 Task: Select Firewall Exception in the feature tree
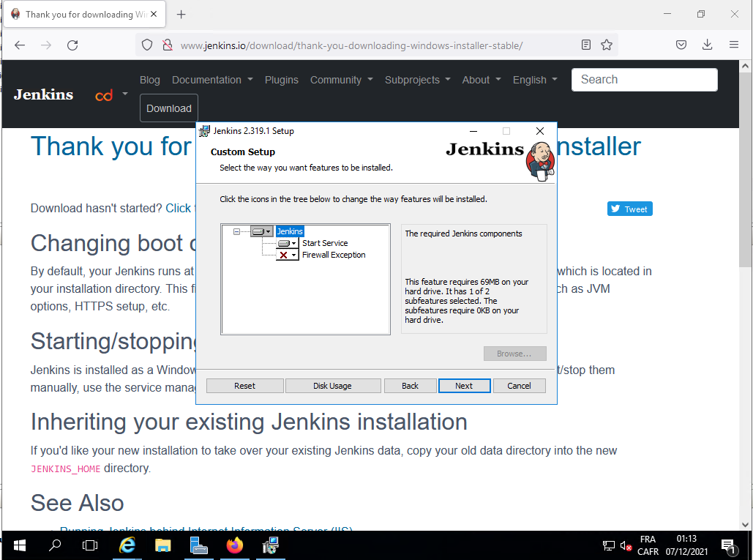[334, 255]
